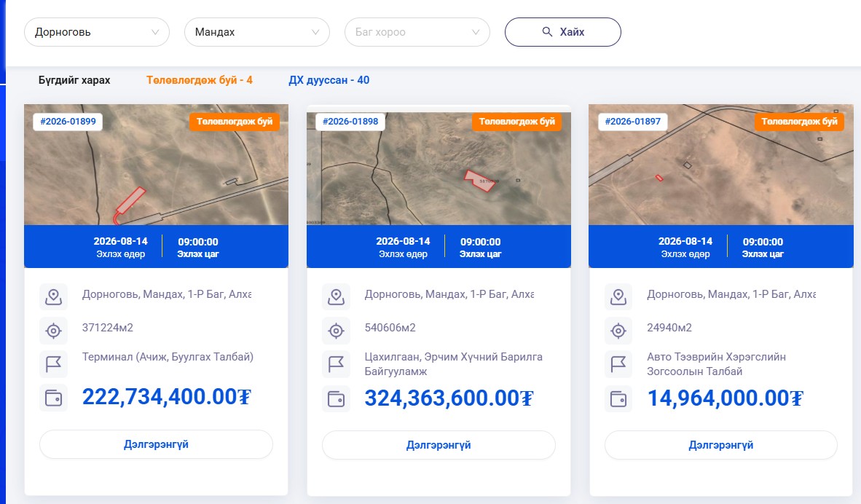861x504 pixels.
Task: Expand the Мандах district dropdown
Action: coord(257,32)
